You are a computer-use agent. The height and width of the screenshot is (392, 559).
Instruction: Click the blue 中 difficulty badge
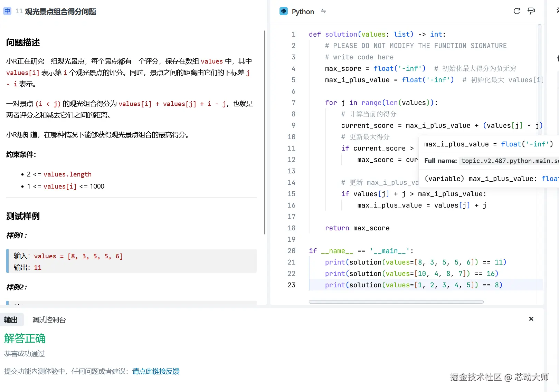click(7, 11)
